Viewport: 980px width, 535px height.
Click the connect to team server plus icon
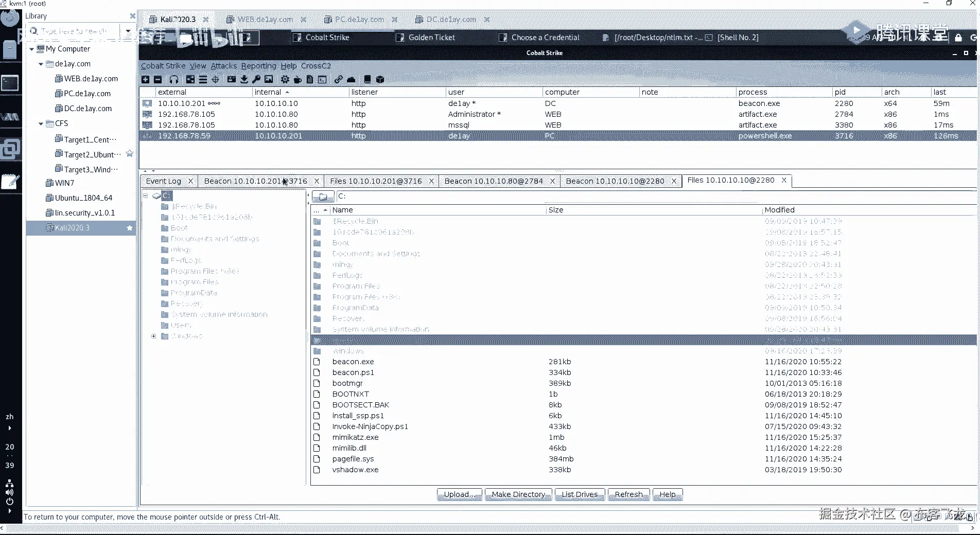pos(146,79)
